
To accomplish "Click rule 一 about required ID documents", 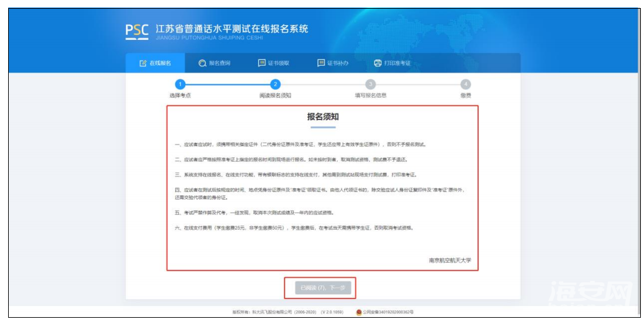I will click(300, 144).
